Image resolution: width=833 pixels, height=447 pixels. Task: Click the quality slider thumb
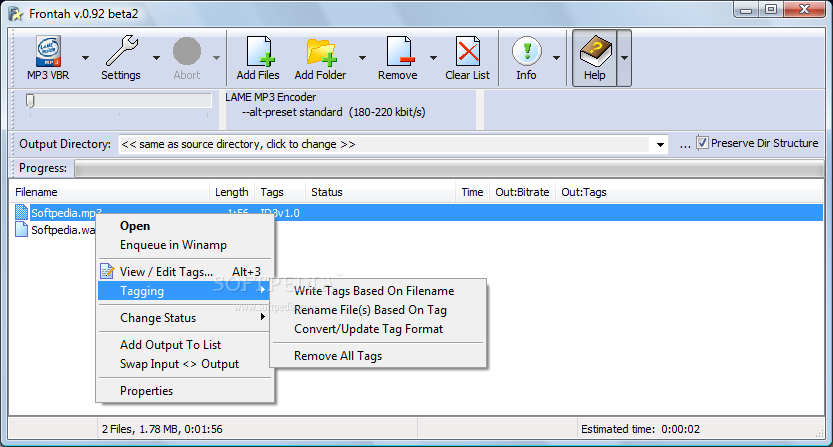click(x=30, y=100)
